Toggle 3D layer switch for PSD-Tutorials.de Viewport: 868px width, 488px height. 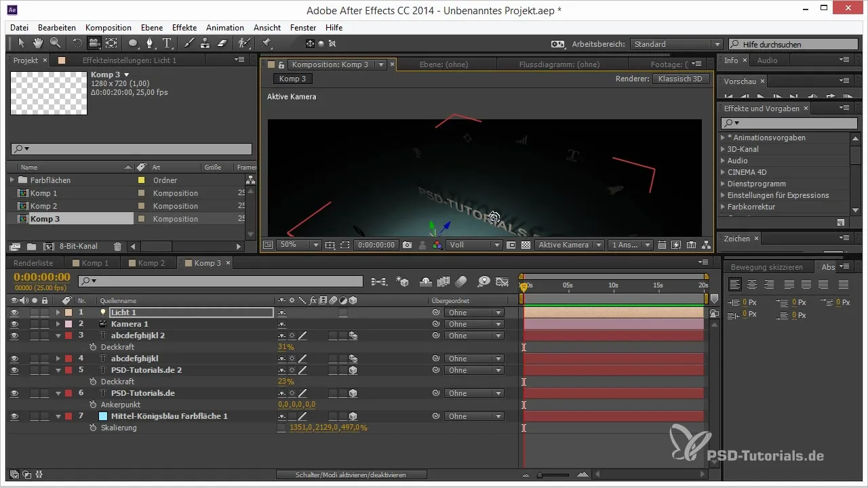tap(353, 393)
